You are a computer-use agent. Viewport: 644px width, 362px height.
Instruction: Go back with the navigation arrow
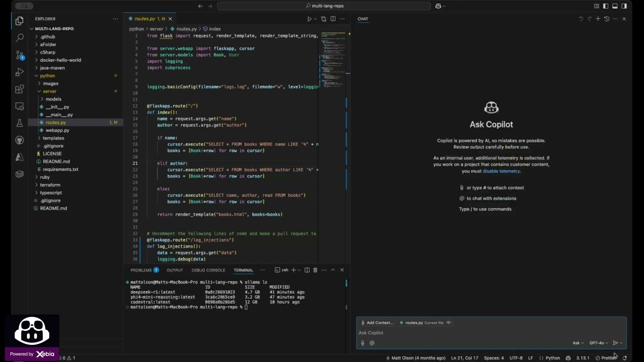pos(200,6)
